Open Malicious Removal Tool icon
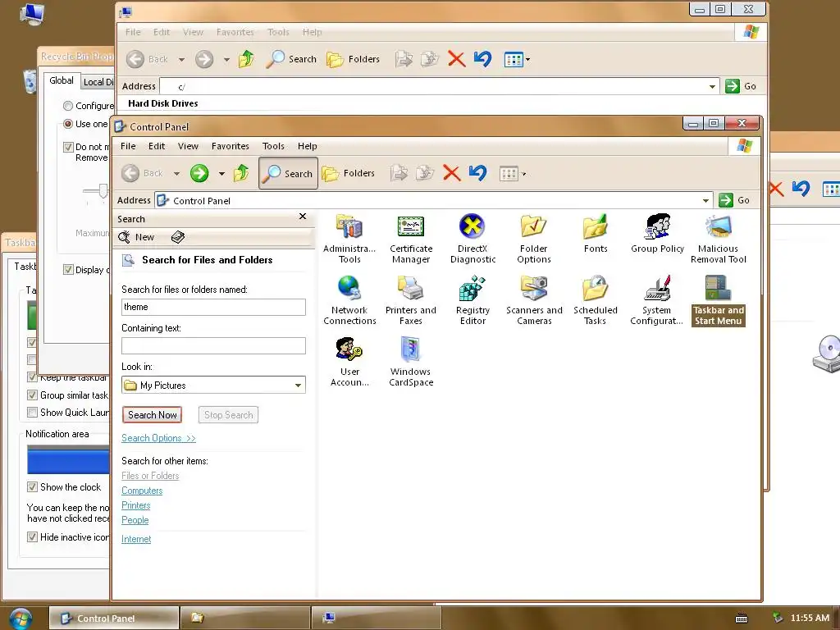Screen dimensions: 840x630 point(719,239)
